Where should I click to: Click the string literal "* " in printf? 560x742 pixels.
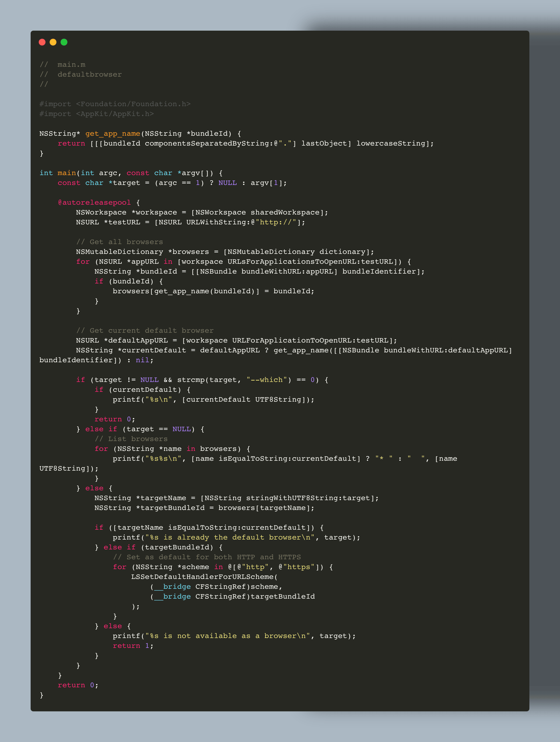(x=384, y=459)
